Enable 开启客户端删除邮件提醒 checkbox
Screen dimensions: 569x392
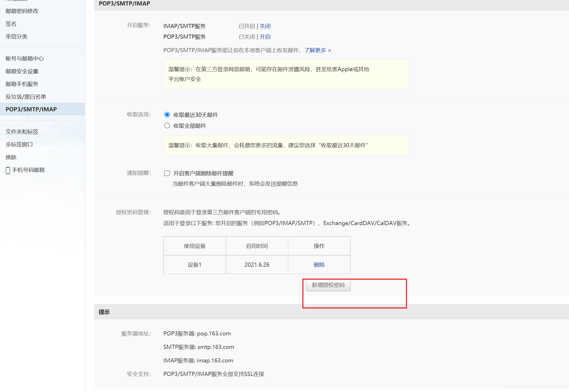click(x=167, y=173)
